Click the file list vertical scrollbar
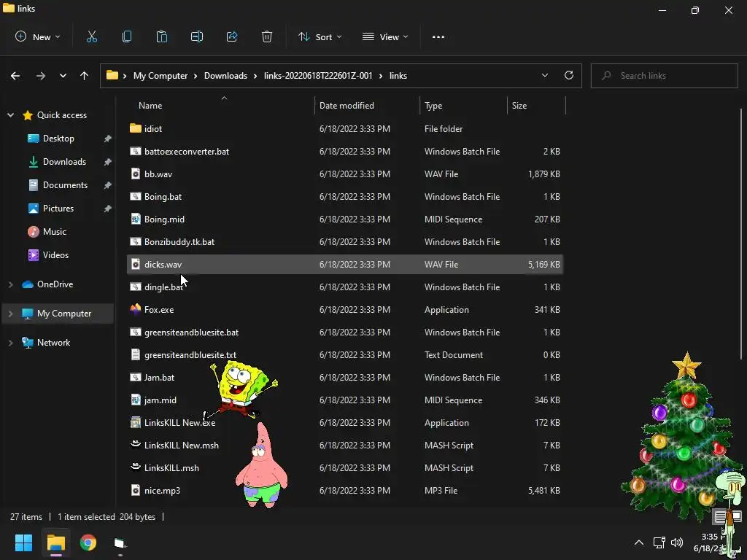Screen dimensions: 747x560 (741, 233)
